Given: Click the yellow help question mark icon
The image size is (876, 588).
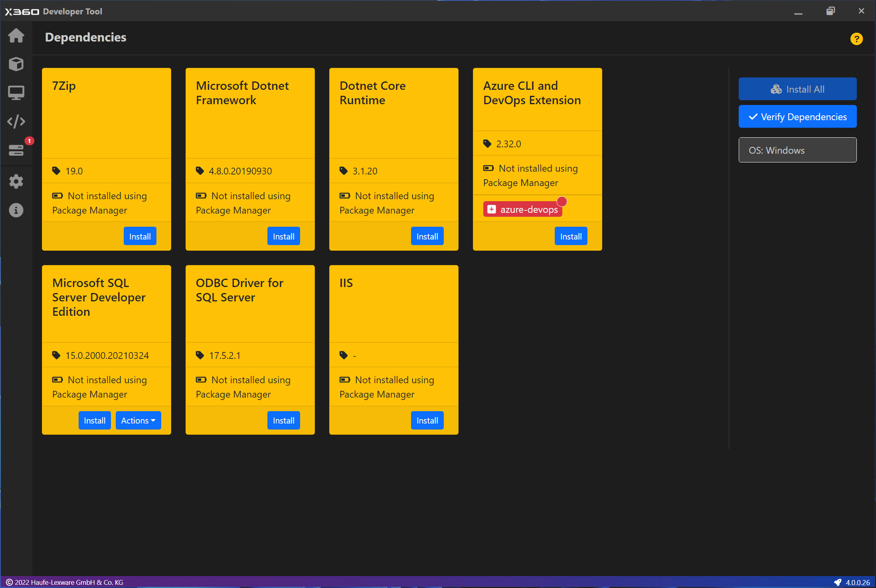Looking at the screenshot, I should [x=856, y=39].
